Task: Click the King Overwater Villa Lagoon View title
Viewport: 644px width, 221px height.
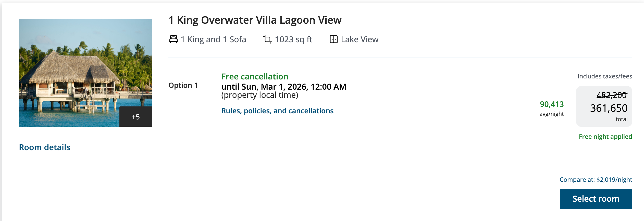Action: (x=255, y=20)
